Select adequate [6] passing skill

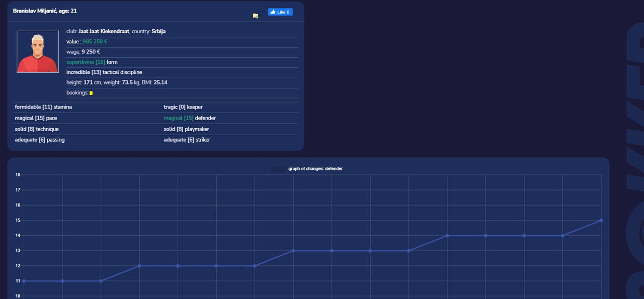point(40,140)
